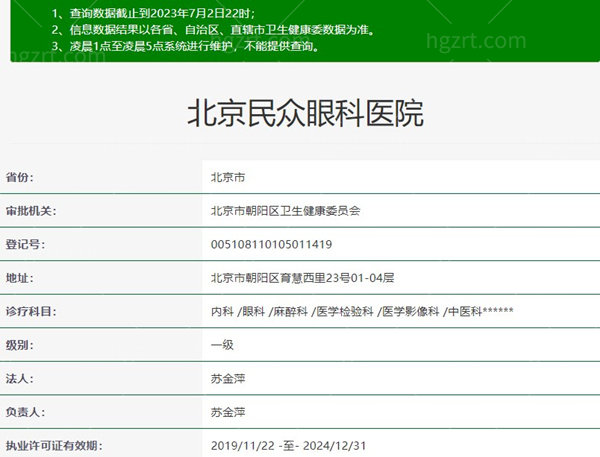Click validity period 2019/11/22 -至- 2024/12/31
This screenshot has width=600, height=457.
pos(289,446)
